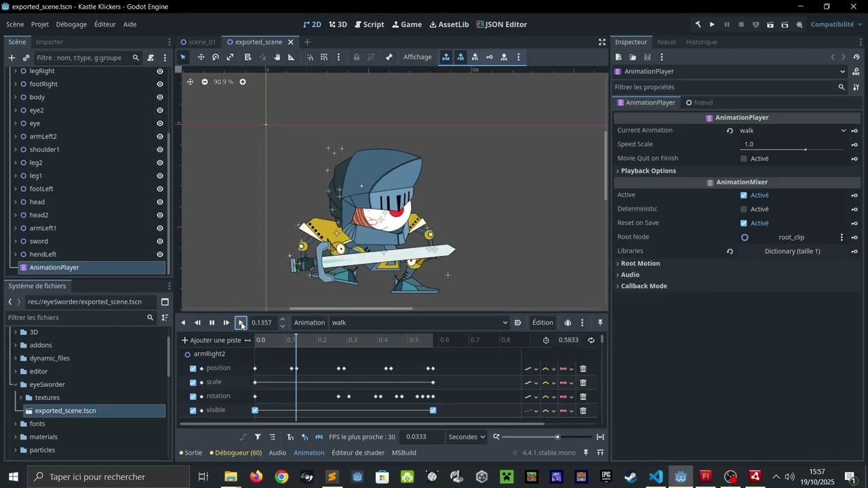This screenshot has height=488, width=868.
Task: Open the Débogage menu
Action: tap(71, 24)
